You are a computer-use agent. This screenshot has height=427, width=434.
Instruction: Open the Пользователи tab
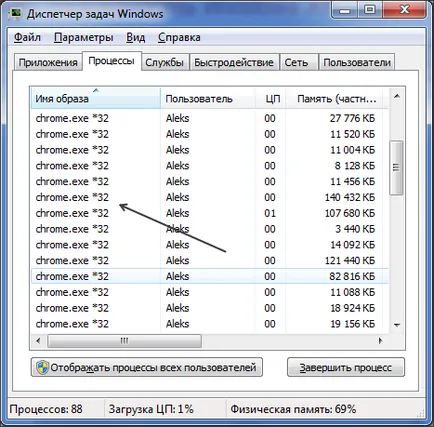357,62
